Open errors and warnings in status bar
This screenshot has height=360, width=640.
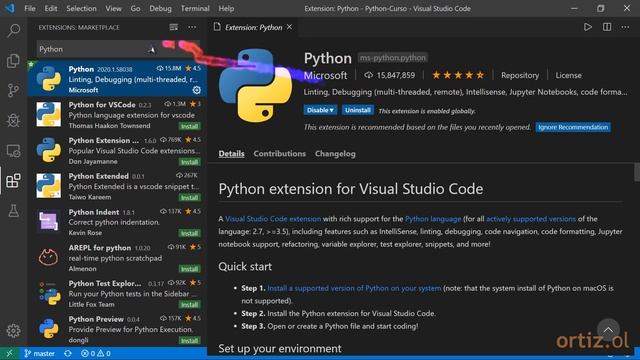(96, 353)
